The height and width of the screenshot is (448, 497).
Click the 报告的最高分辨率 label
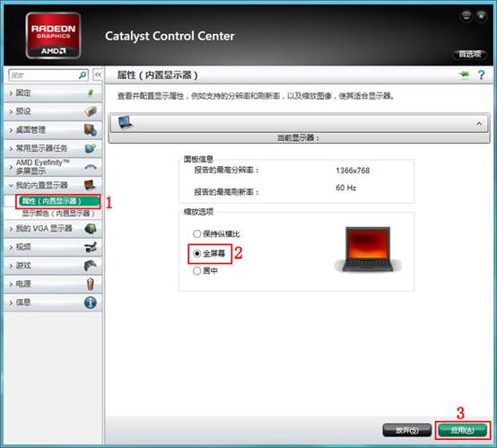pyautogui.click(x=226, y=170)
